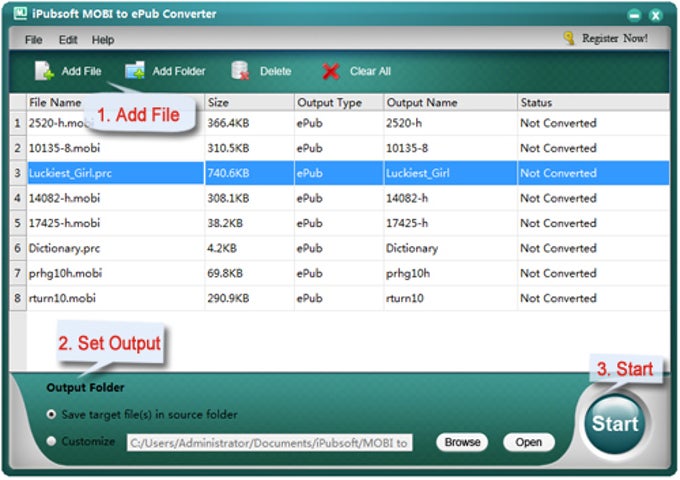
Task: Click the Add File label
Action: [81, 71]
